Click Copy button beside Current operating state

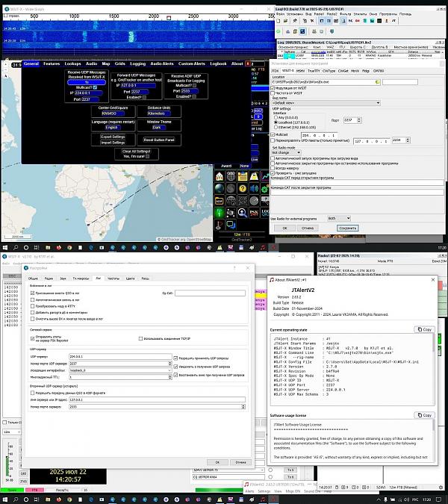425,329
